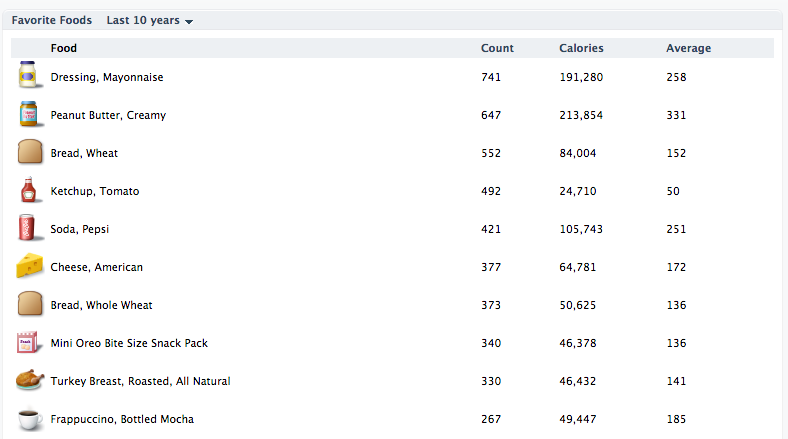Click the Frappuccino coffee cup icon
Screen dimensions: 788x439
pos(30,419)
